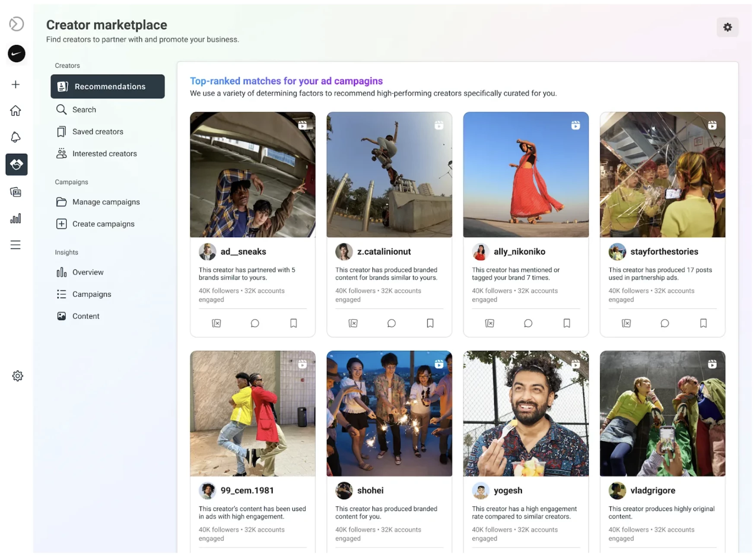
Task: Click the plus create icon in left rail
Action: pos(16,84)
